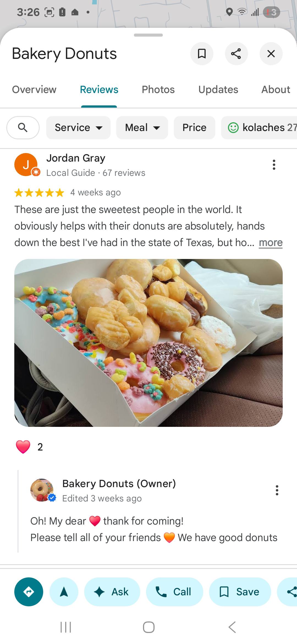297x644 pixels.
Task: Open options menu for Jordan Gray's review
Action: point(274,165)
